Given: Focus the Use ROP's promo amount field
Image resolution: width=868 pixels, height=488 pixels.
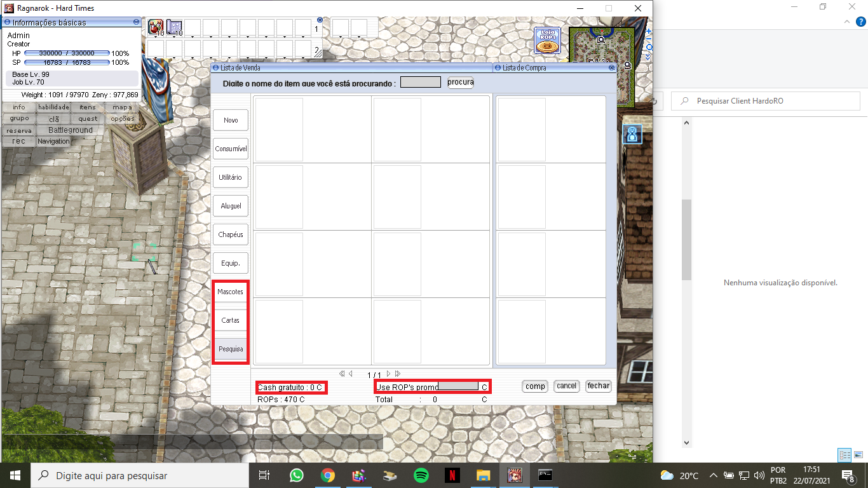Looking at the screenshot, I should (458, 386).
